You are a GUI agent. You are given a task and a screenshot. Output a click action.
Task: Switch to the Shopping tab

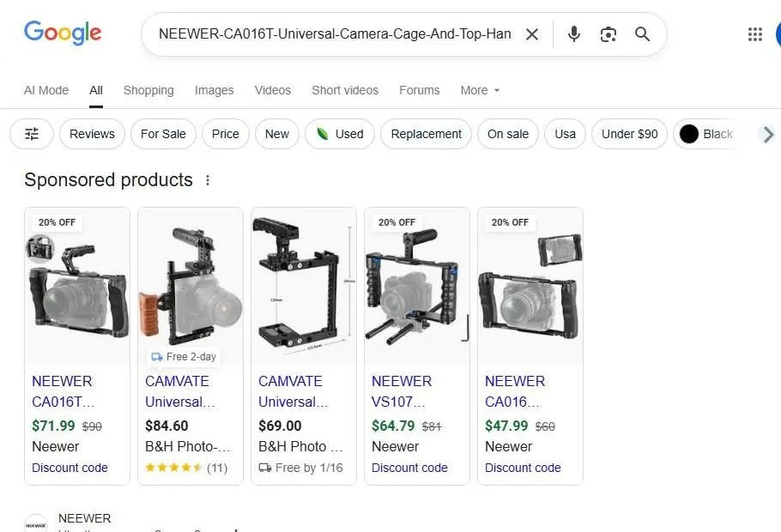pos(148,90)
